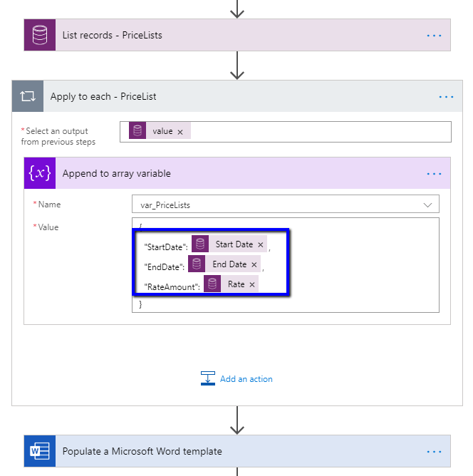Image resolution: width=473 pixels, height=476 pixels.
Task: Collapse the Apply to each - PriceList header
Action: 214,97
